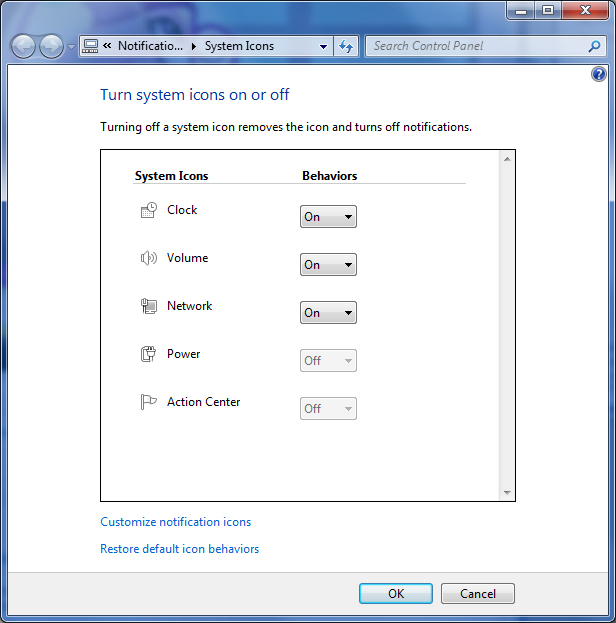Viewport: 616px width, 623px height.
Task: Click the list scrollbar down arrow
Action: (x=507, y=493)
